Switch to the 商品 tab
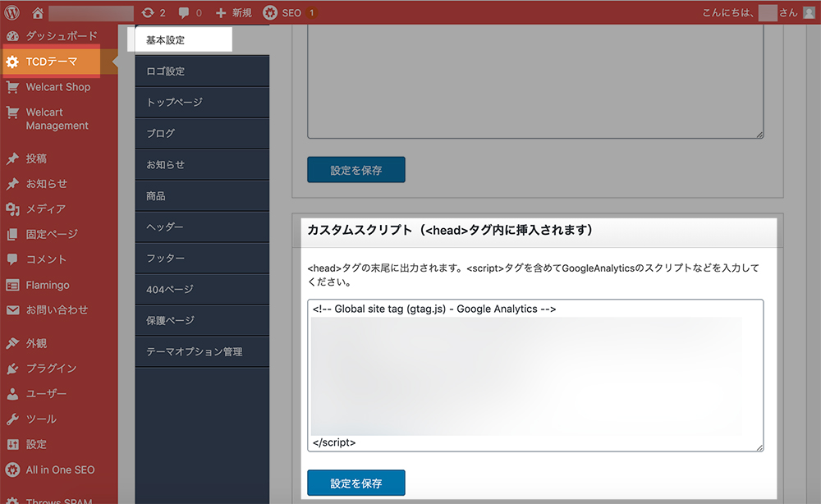Viewport: 821px width, 504px height. pyautogui.click(x=202, y=195)
